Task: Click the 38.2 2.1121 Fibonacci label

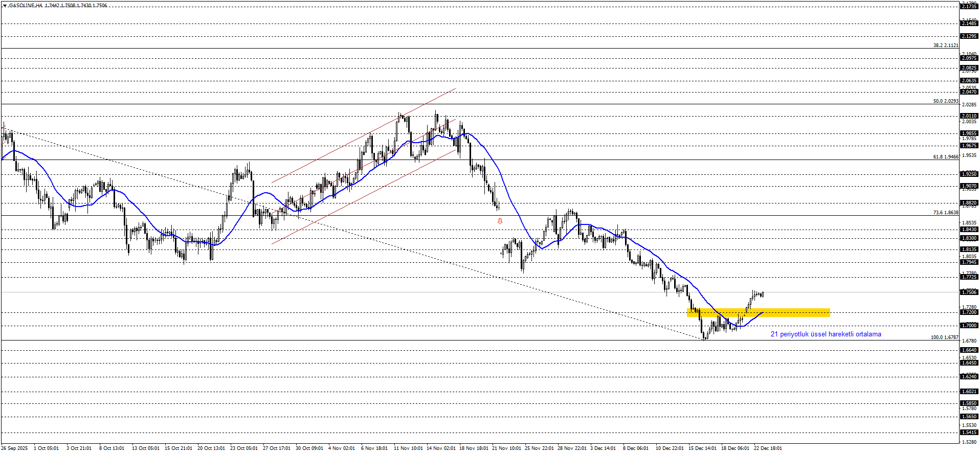Action: pyautogui.click(x=945, y=46)
